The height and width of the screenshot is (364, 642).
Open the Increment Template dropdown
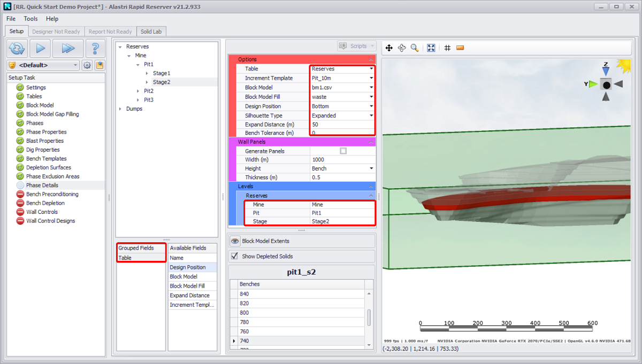[371, 79]
